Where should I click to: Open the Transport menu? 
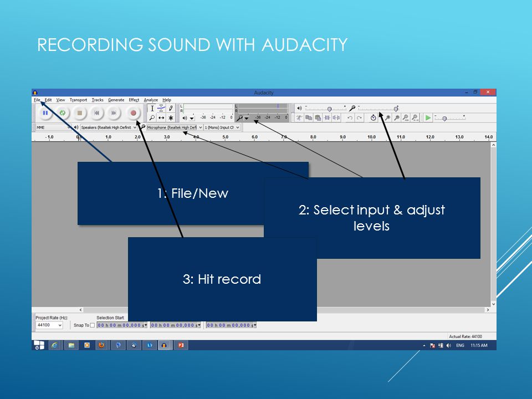(x=78, y=100)
